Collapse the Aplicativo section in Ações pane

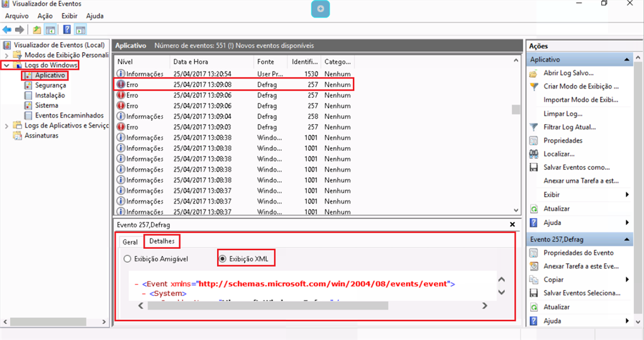tap(627, 60)
